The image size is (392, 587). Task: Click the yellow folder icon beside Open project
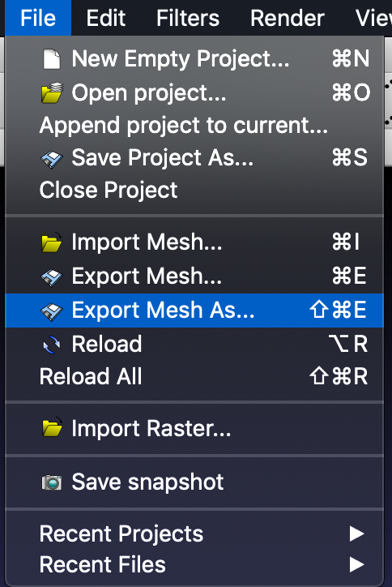pos(52,92)
